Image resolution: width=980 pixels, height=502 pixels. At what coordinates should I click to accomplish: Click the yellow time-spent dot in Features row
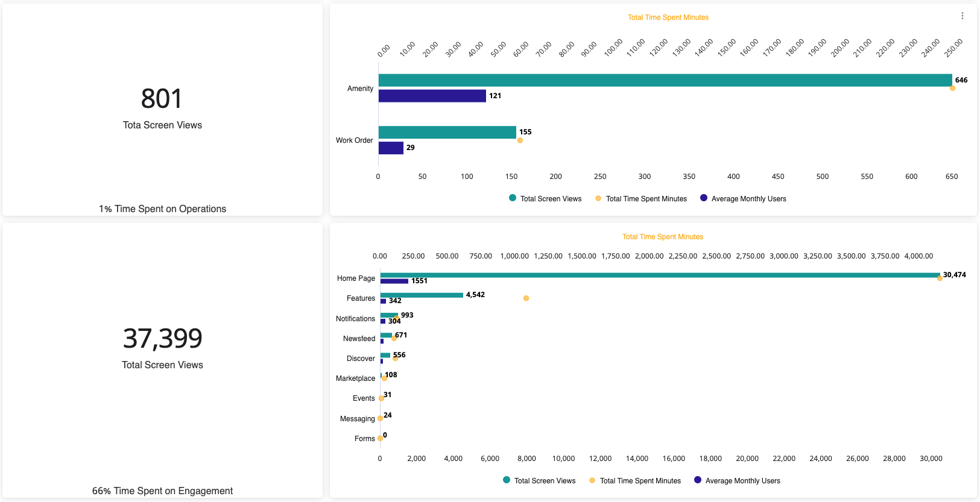click(x=526, y=298)
